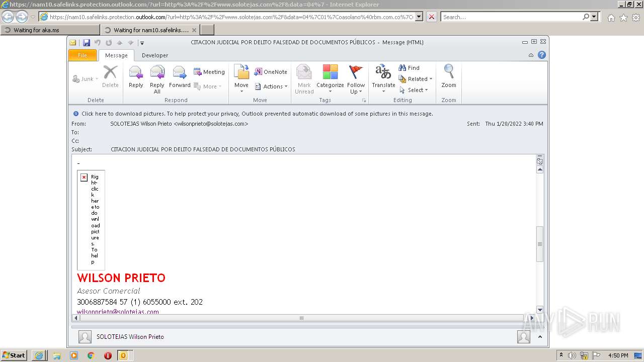
Task: Click the message vertical scrollbar thumb
Action: tap(540, 244)
